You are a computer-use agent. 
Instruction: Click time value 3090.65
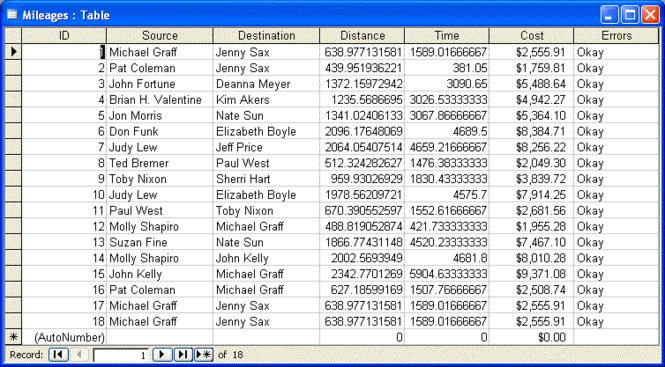447,84
